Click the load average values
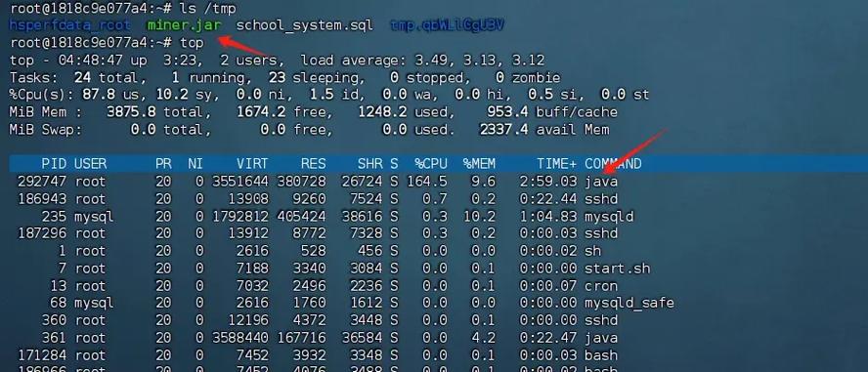The height and width of the screenshot is (372, 868). (x=477, y=61)
